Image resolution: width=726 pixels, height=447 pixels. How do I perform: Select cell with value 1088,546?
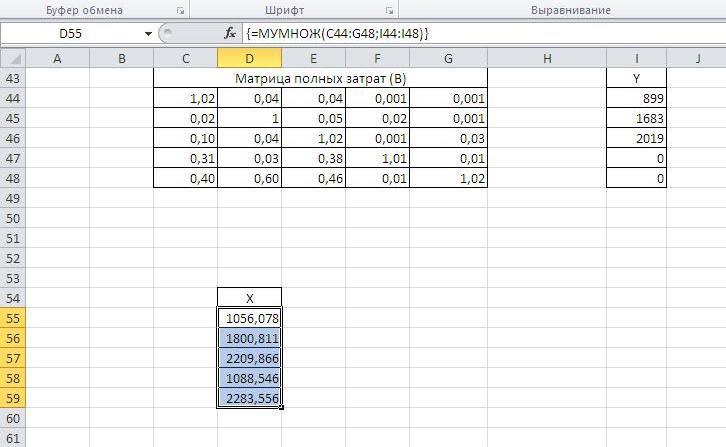point(249,378)
